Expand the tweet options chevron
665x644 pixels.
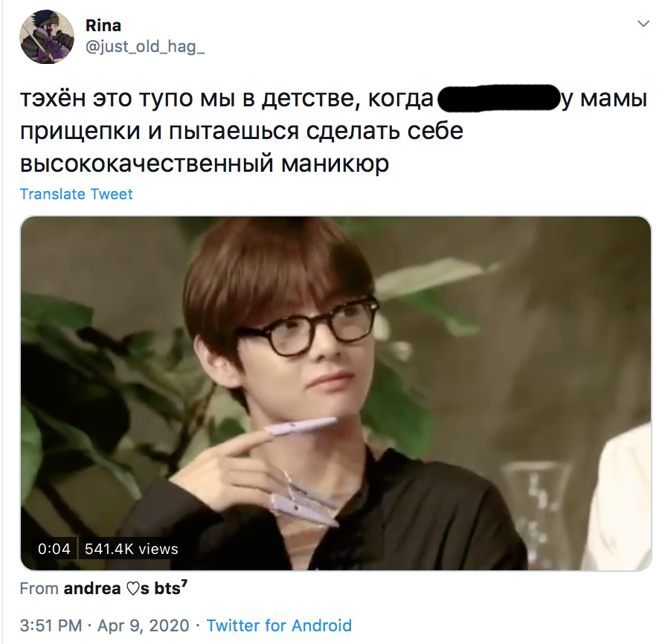click(643, 24)
